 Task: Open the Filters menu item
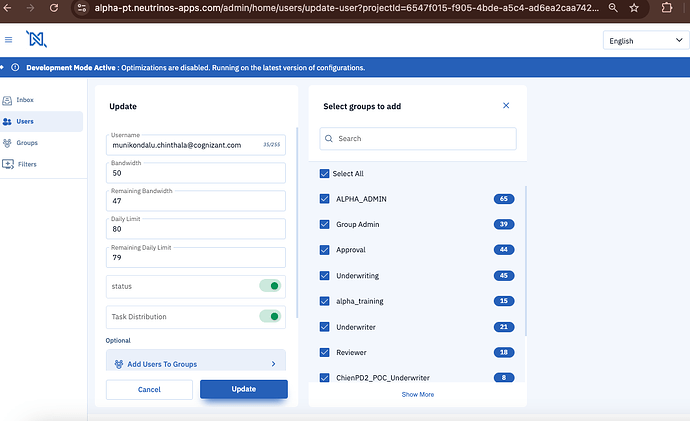point(27,165)
